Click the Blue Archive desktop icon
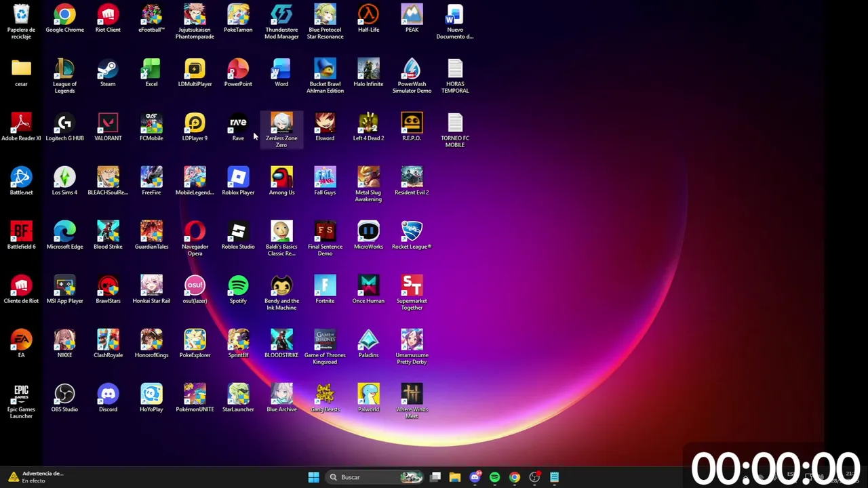Viewport: 868px width, 488px height. coord(281,398)
